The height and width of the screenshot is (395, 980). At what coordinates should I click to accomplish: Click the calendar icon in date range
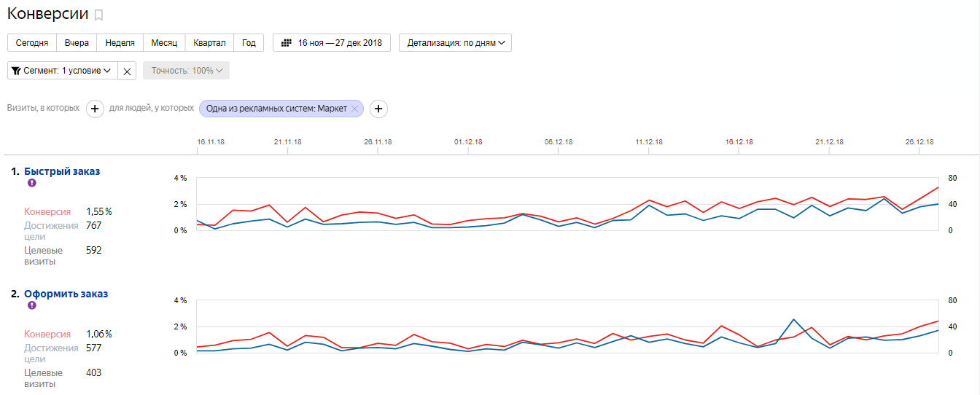[287, 43]
